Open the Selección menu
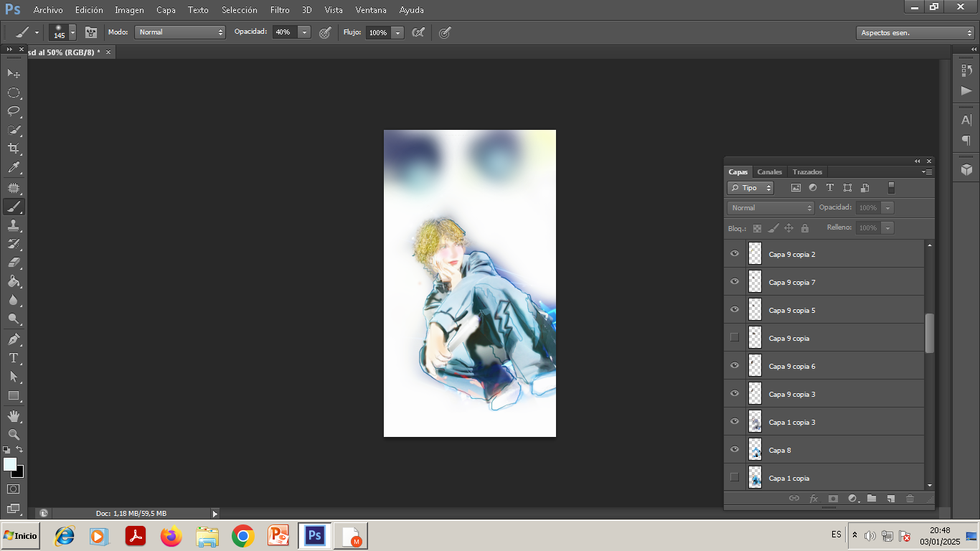The width and height of the screenshot is (980, 551). (240, 10)
